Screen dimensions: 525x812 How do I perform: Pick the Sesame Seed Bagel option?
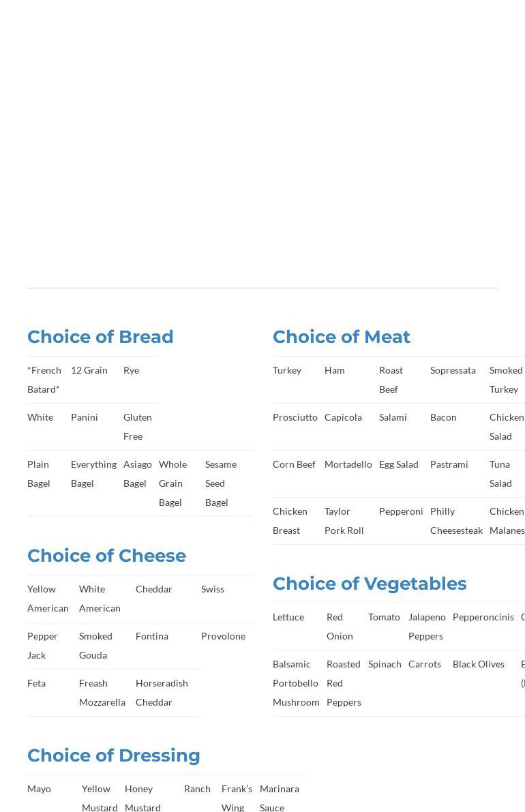click(220, 483)
